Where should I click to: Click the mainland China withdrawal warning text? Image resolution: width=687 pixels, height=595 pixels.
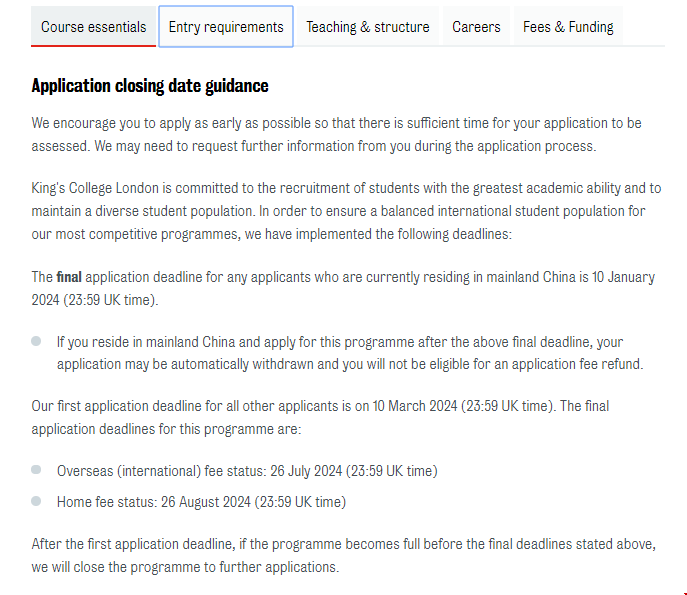coord(350,353)
